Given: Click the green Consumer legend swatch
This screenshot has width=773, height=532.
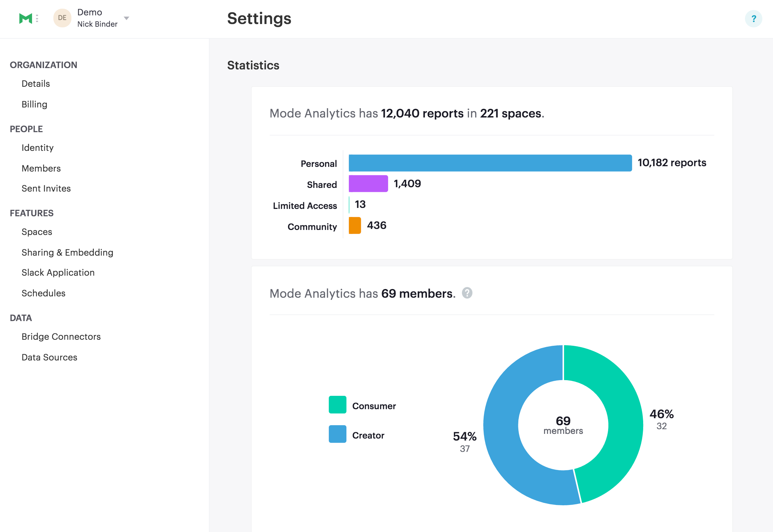Looking at the screenshot, I should (337, 405).
